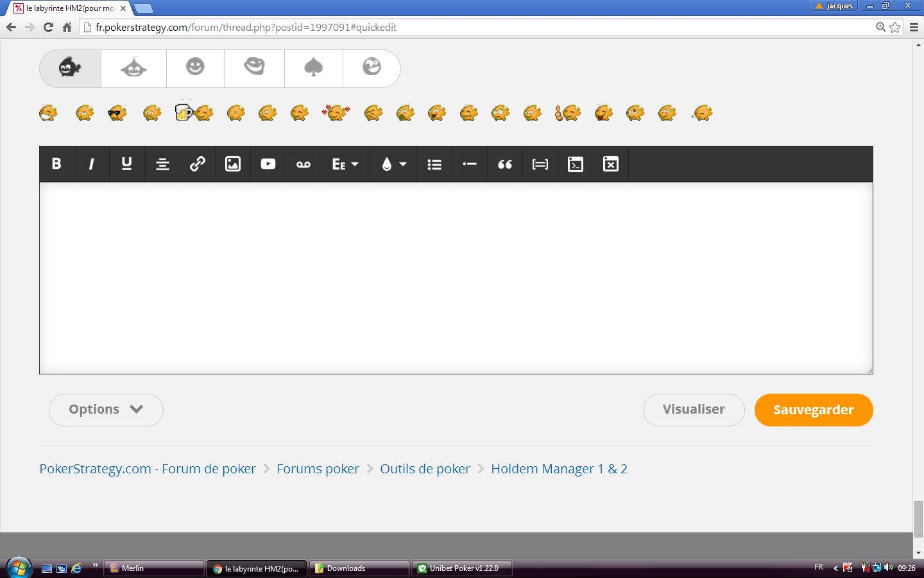Switch to the spade smiley tab
The height and width of the screenshot is (578, 924).
[x=313, y=68]
